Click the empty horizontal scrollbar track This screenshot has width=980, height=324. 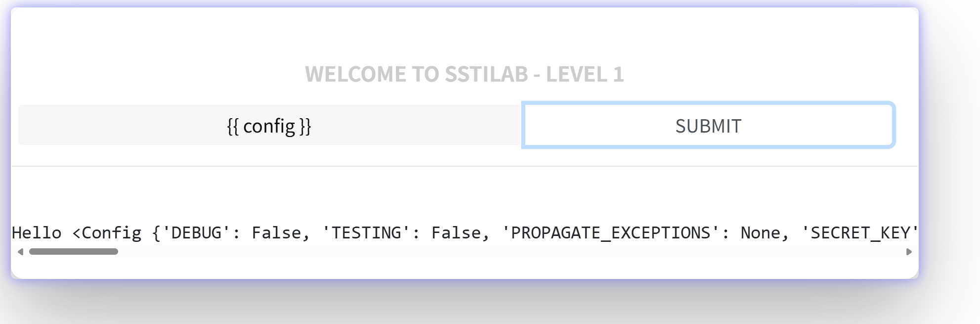[x=494, y=252]
